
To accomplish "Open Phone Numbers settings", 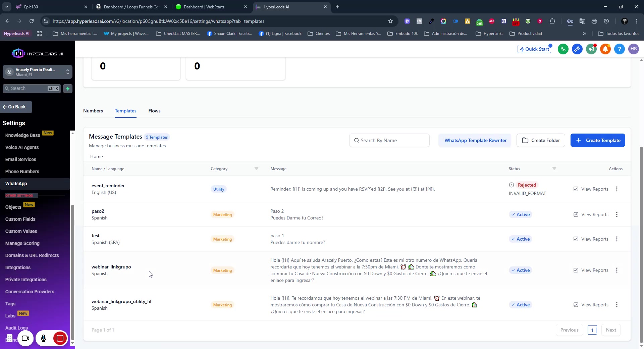I will pyautogui.click(x=22, y=171).
